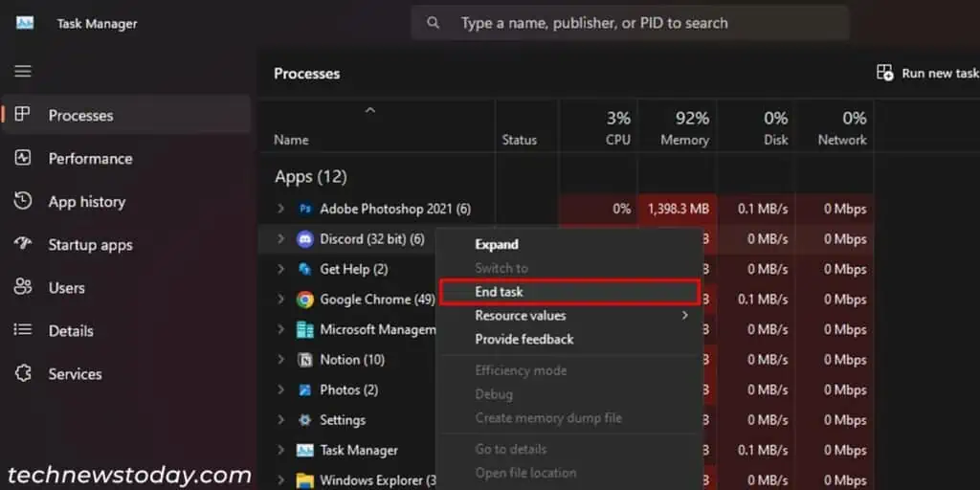The width and height of the screenshot is (980, 490).
Task: Expand the Microsoft Management process group
Action: [280, 329]
